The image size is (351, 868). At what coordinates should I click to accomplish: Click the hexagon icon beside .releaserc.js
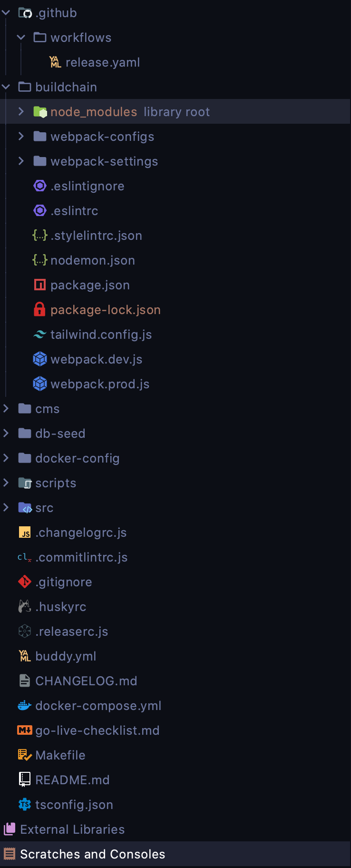[x=24, y=631]
